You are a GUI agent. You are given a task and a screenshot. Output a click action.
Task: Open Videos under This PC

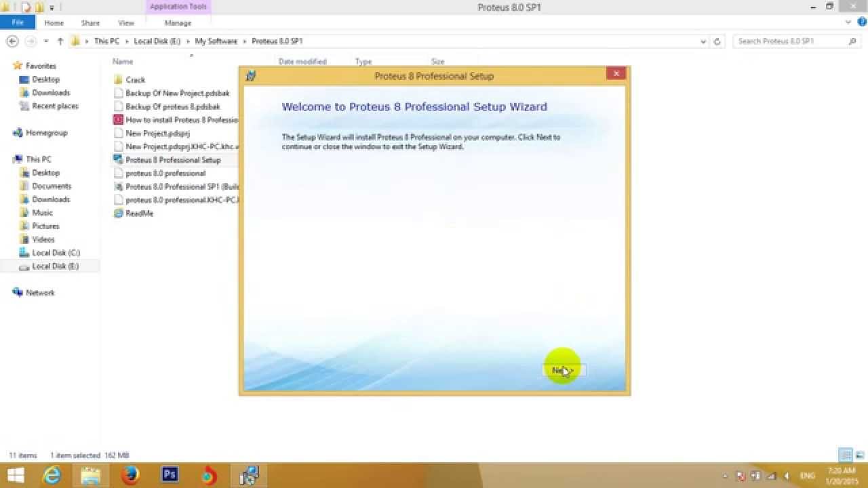(43, 239)
